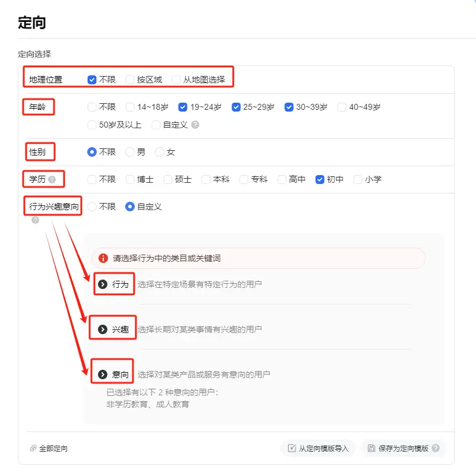Viewport: 476px width, 476px height.
Task: Check 不限 education option
Action: click(x=92, y=179)
